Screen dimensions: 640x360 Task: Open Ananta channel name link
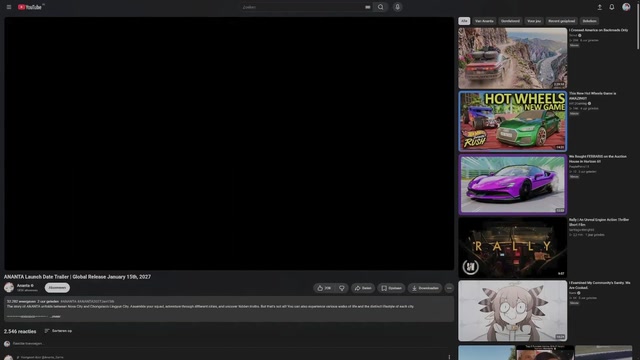[24, 286]
